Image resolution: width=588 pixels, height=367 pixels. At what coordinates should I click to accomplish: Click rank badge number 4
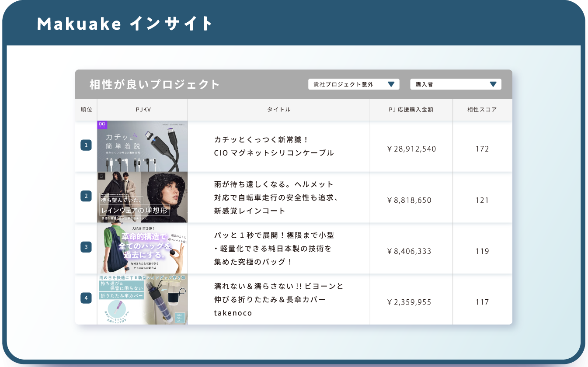click(86, 298)
